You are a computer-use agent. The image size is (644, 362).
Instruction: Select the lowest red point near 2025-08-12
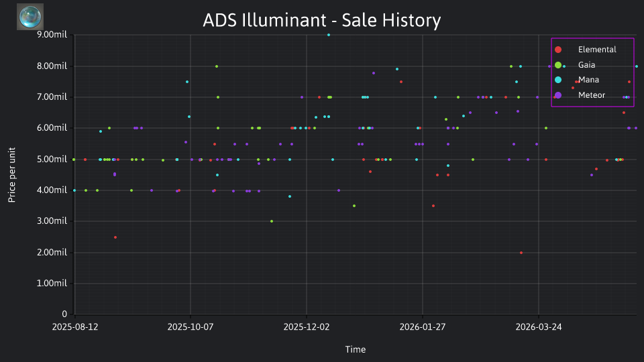point(115,237)
